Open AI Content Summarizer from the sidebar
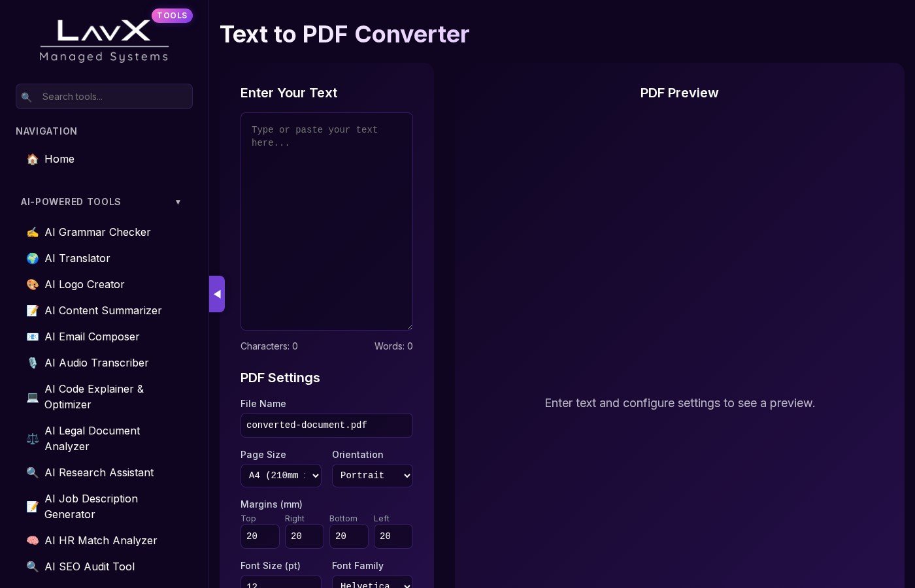The height and width of the screenshot is (588, 915). tap(103, 311)
